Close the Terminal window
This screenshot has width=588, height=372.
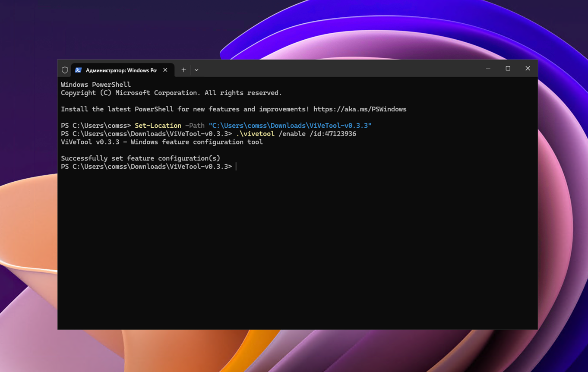528,68
